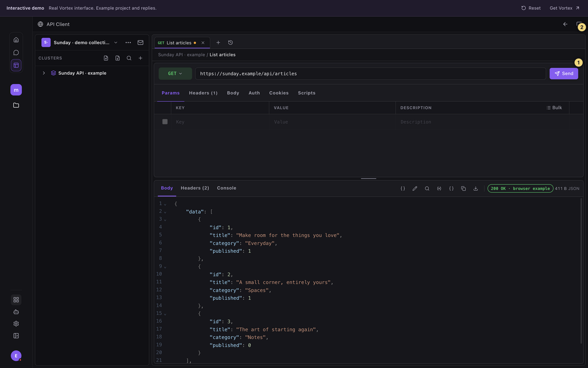This screenshot has height=368, width=588.
Task: Click the response body vertical scrollbar
Action: [581, 271]
